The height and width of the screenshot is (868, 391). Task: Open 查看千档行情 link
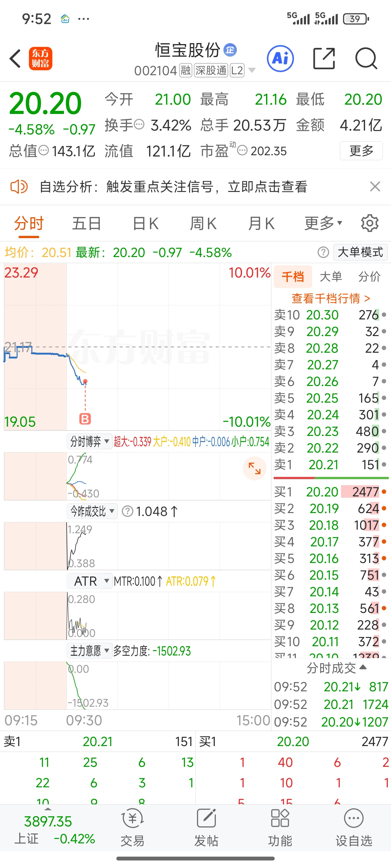331,298
